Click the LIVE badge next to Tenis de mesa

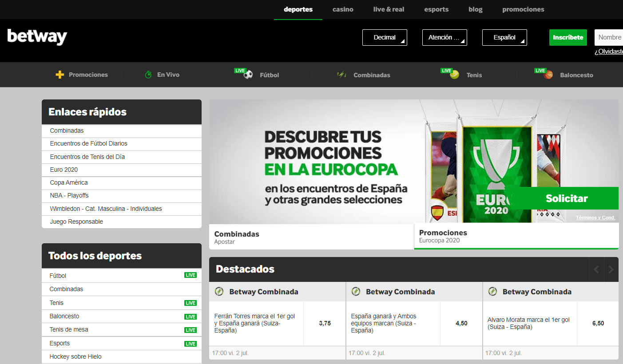(190, 330)
